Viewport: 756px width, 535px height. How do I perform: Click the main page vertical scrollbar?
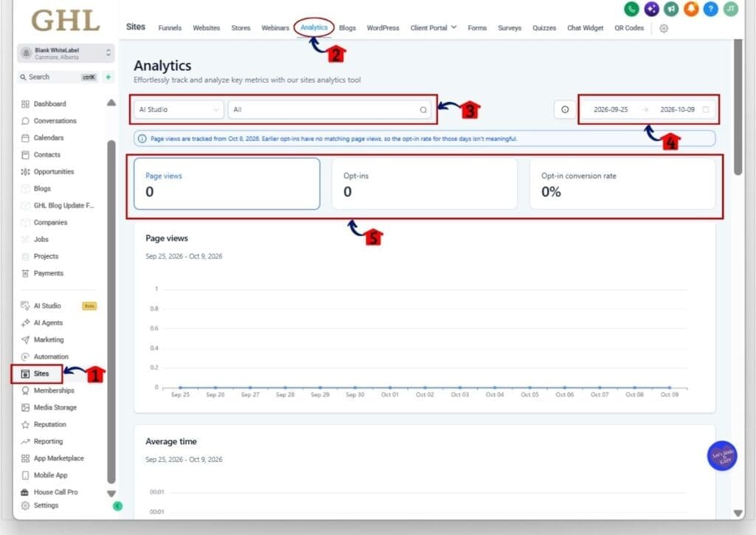tap(738, 107)
